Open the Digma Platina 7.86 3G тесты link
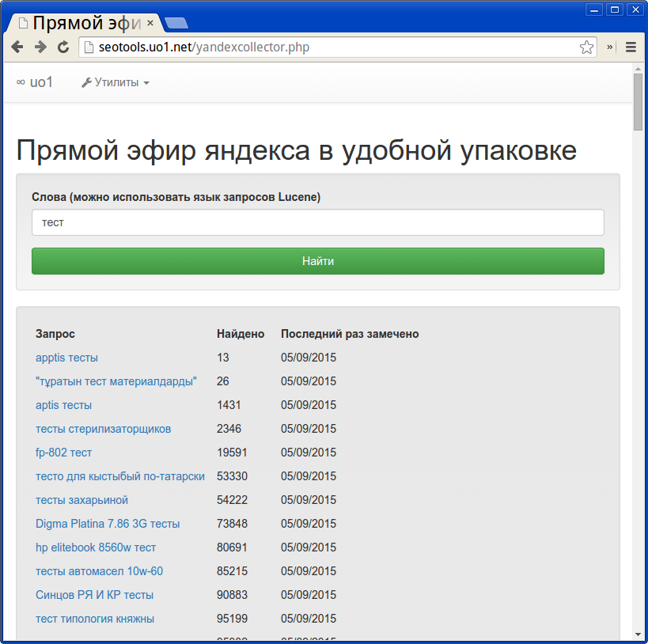Screen dimensions: 648x644 click(x=108, y=524)
